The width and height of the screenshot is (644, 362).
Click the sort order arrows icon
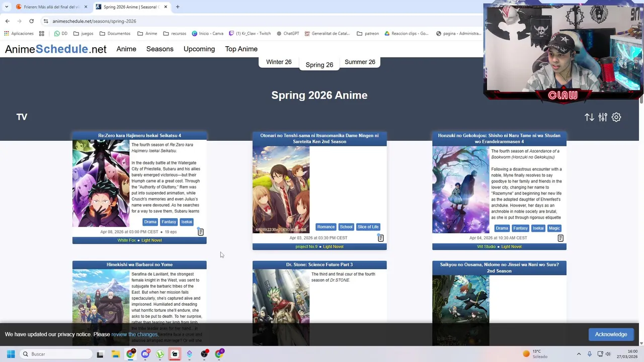point(589,117)
